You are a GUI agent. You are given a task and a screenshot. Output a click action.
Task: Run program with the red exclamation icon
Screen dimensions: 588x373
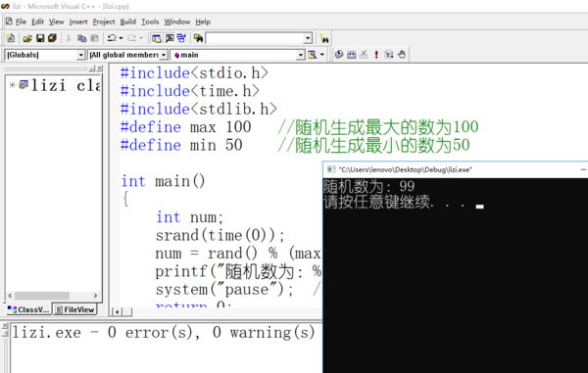(x=376, y=55)
